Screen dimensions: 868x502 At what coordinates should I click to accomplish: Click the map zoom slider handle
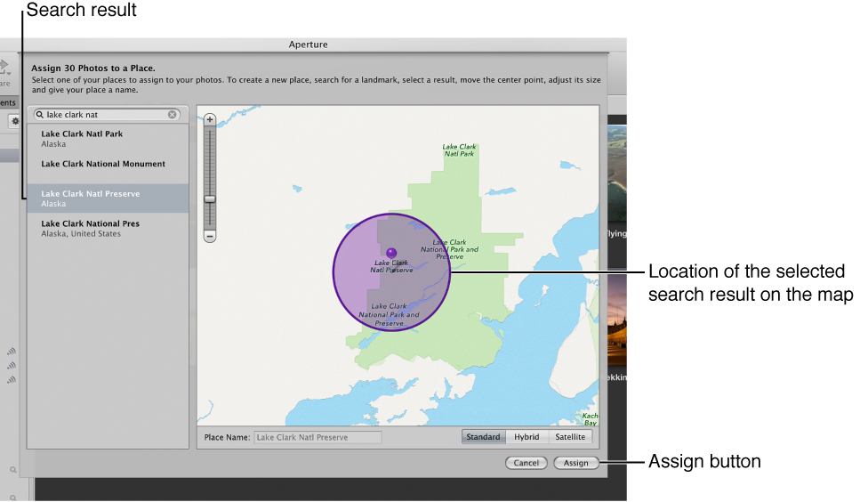(210, 198)
